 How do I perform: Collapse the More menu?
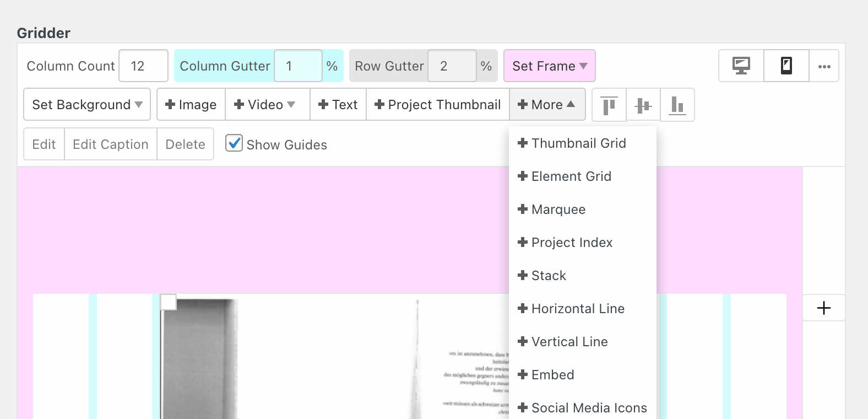[546, 105]
